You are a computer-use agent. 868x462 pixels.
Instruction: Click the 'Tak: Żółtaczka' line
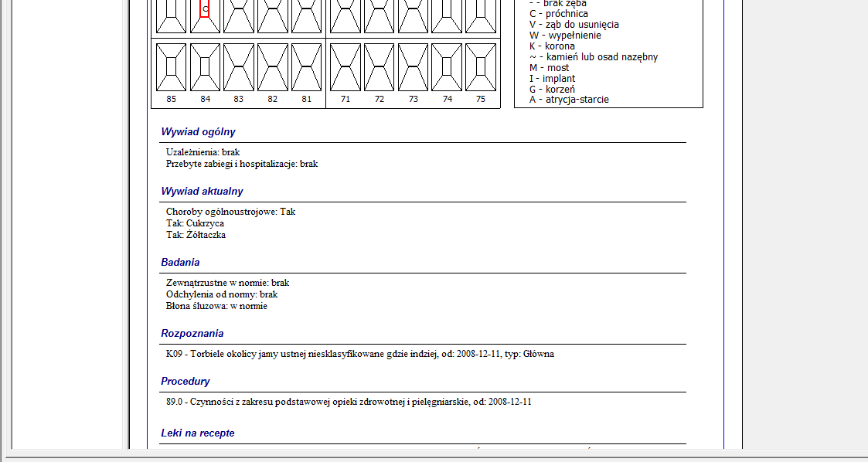[x=196, y=235]
